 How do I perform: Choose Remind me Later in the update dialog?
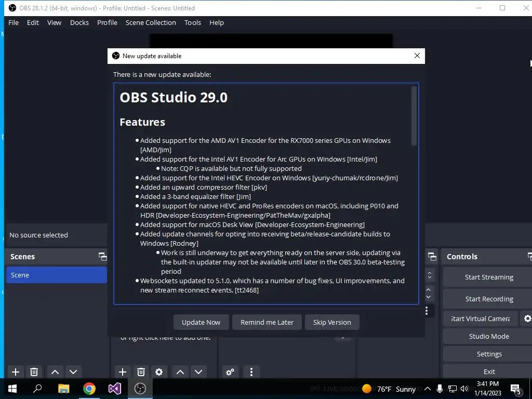[267, 322]
